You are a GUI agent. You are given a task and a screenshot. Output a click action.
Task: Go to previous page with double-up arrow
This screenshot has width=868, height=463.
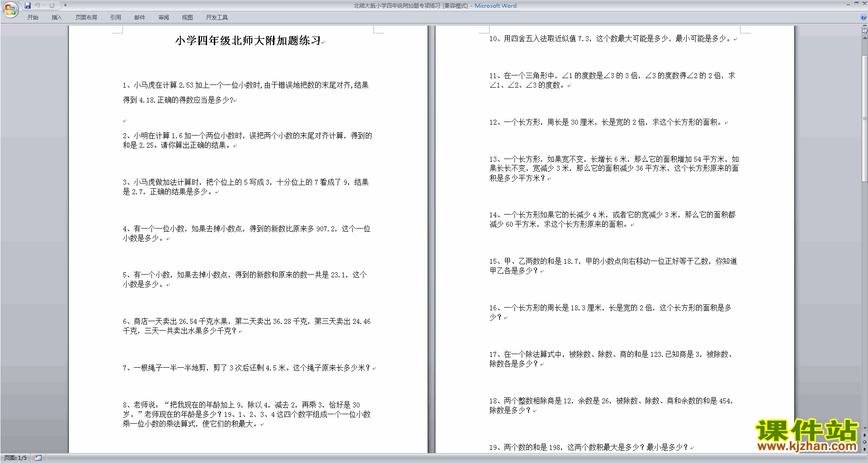[x=864, y=435]
